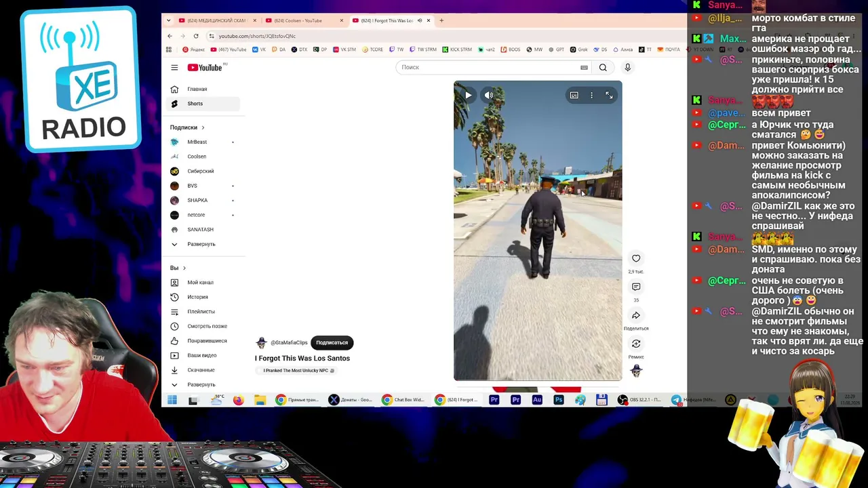Open the KICK STRM bookmark

pos(457,49)
